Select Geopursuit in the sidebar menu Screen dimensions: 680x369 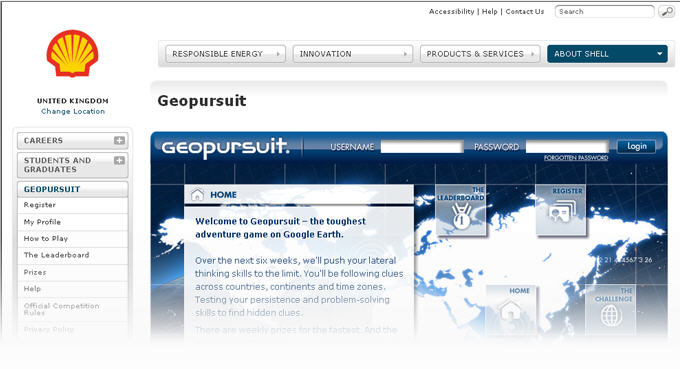(72, 189)
